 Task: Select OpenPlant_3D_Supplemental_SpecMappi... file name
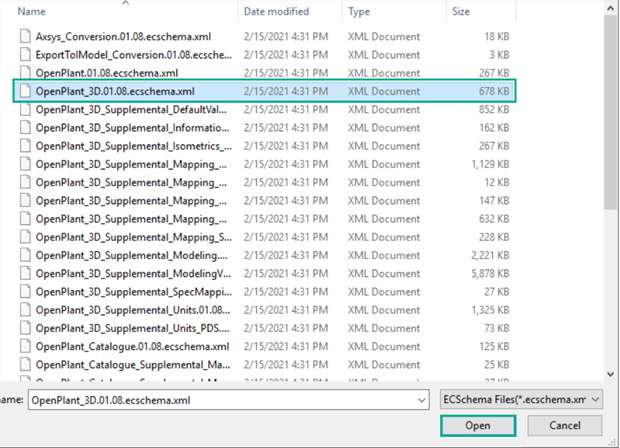(134, 291)
